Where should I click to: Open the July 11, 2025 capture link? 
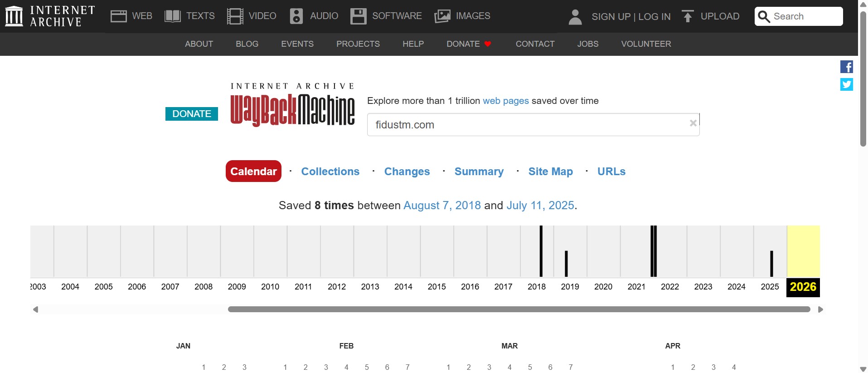[540, 206]
